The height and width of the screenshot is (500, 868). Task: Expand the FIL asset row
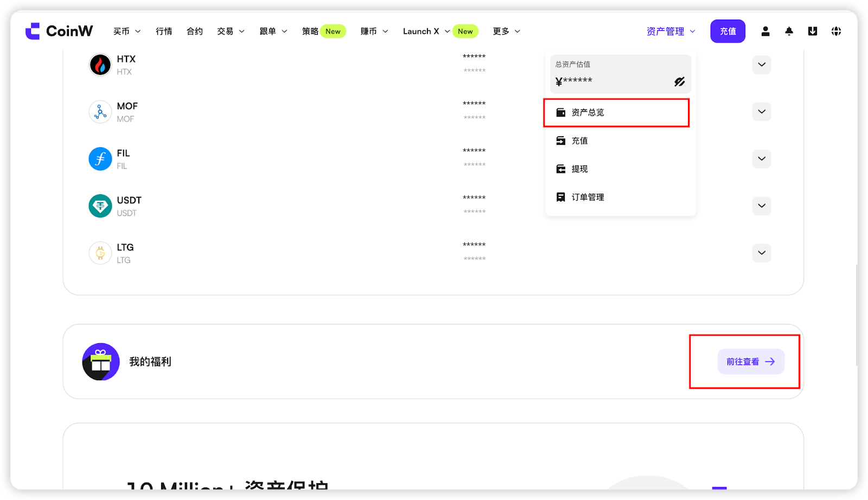point(762,158)
